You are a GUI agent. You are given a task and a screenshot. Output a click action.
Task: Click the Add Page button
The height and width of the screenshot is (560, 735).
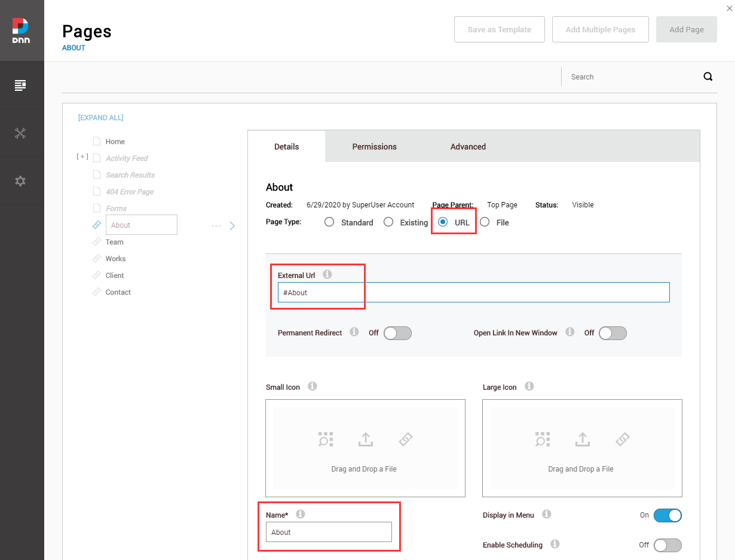pyautogui.click(x=686, y=29)
